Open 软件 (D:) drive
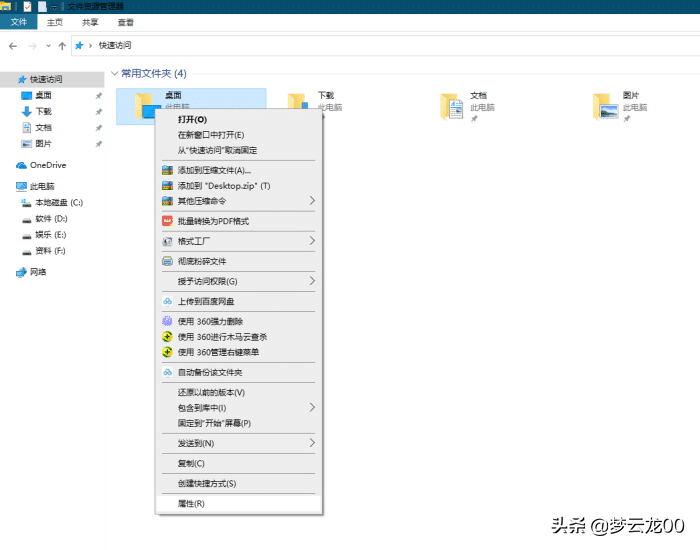This screenshot has width=700, height=550. click(x=51, y=218)
